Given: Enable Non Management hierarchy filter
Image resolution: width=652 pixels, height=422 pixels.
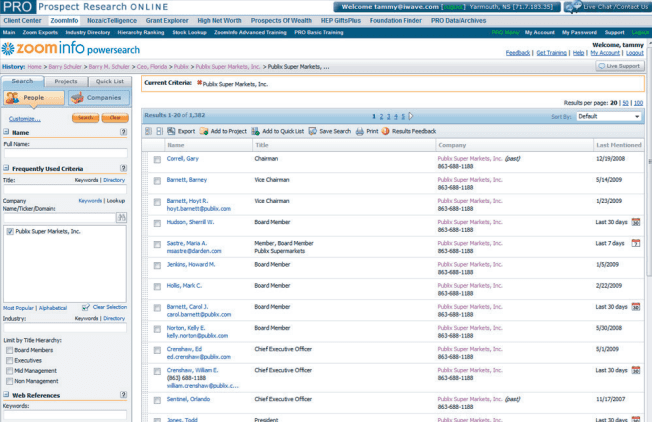Looking at the screenshot, I should [x=9, y=381].
